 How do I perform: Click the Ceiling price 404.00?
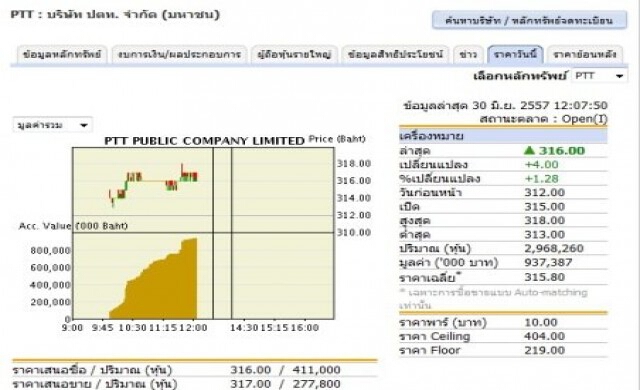544,336
